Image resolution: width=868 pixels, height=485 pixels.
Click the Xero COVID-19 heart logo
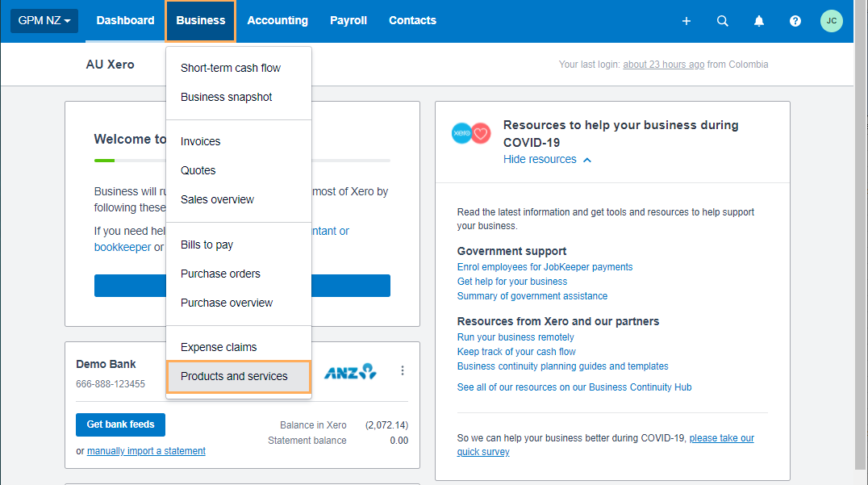pos(471,133)
